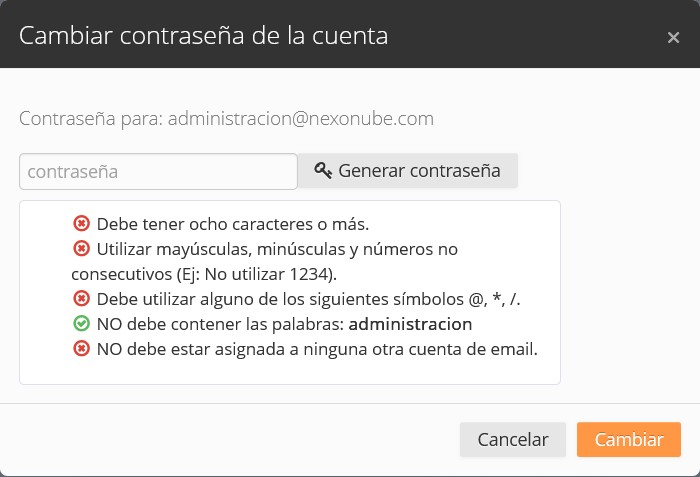The height and width of the screenshot is (477, 700).
Task: Click red X icon beside uppercase/lowercase rule
Action: (81, 248)
